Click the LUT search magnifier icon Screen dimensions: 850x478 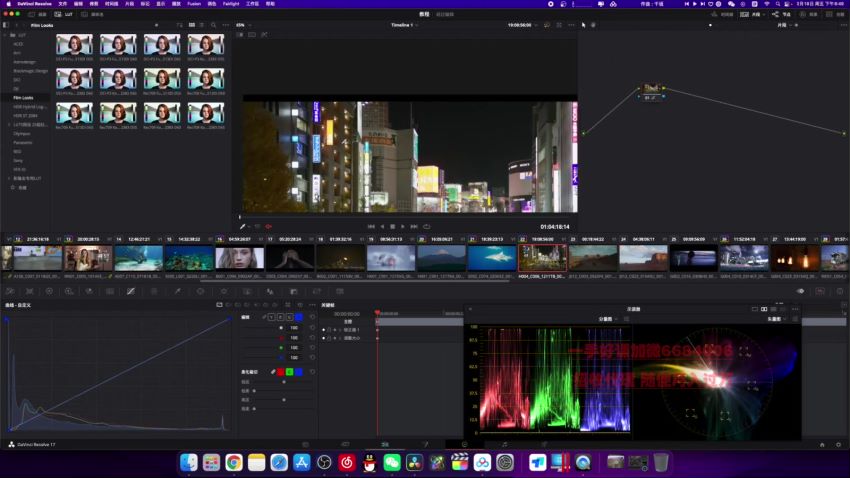pos(214,25)
